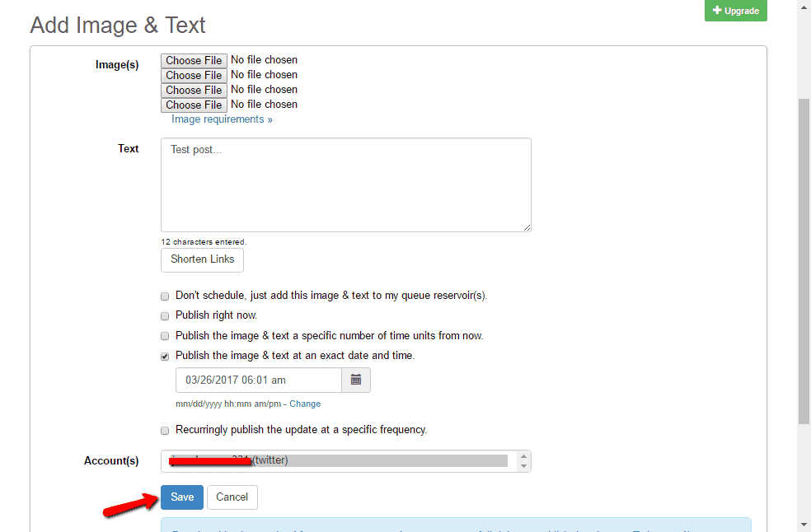Click inside the Text post textarea

tap(346, 184)
